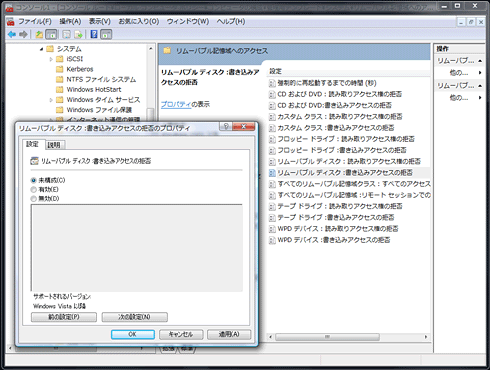Expand the Windows タイム サービス node
Image resolution: width=490 pixels, height=370 pixels.
click(x=51, y=100)
